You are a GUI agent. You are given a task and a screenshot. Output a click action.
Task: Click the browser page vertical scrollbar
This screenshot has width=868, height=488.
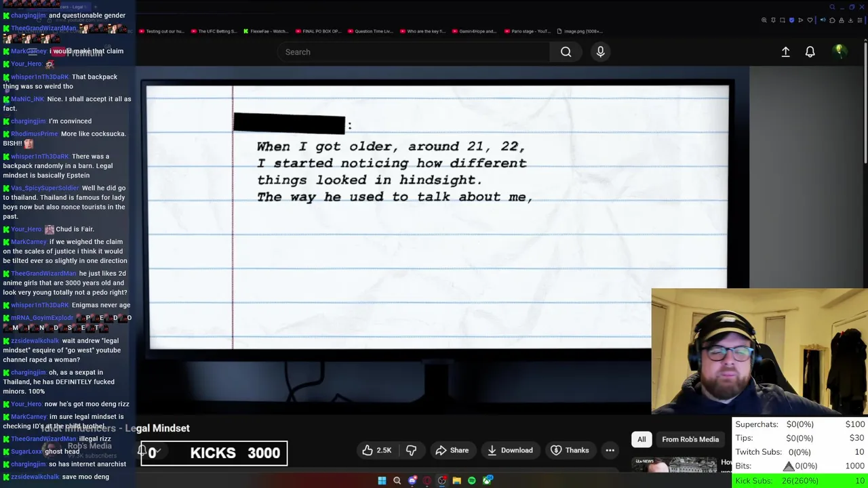(x=865, y=102)
